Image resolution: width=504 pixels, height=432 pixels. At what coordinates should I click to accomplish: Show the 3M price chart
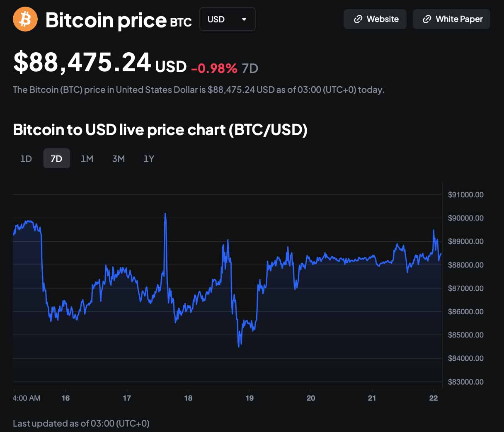119,159
